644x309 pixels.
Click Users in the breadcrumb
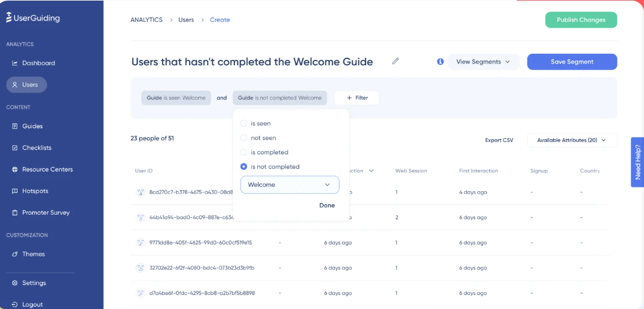tap(186, 20)
